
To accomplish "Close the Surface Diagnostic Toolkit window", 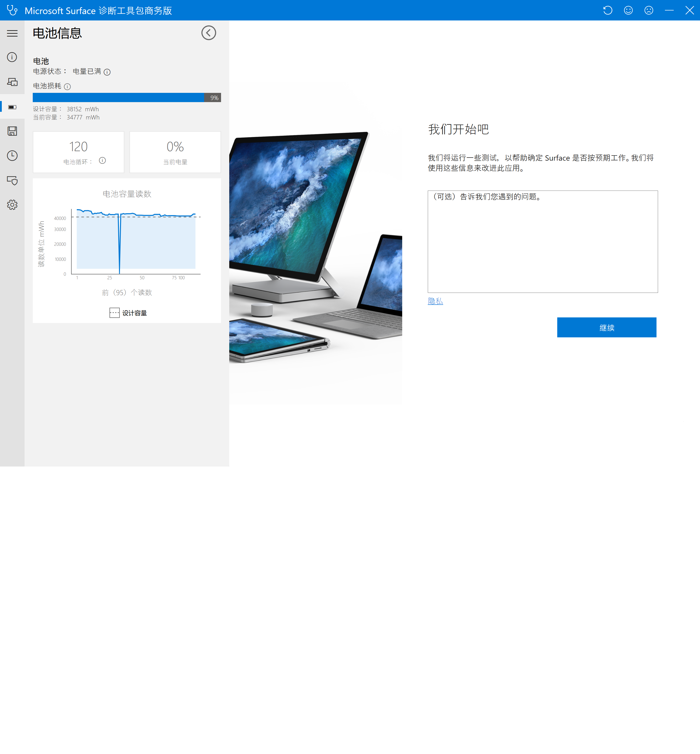I will (x=690, y=10).
